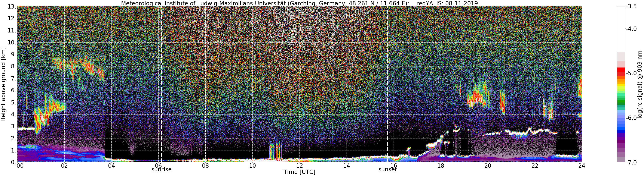Image resolution: width=644 pixels, height=176 pixels.
Task: Click the '04' tick on the time axis
Action: coord(111,166)
